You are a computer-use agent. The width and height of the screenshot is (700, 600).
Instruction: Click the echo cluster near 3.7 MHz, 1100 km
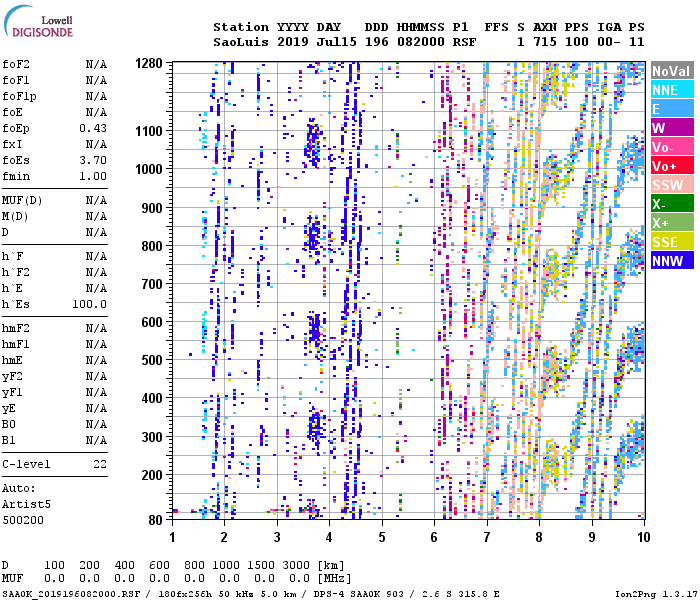(313, 145)
